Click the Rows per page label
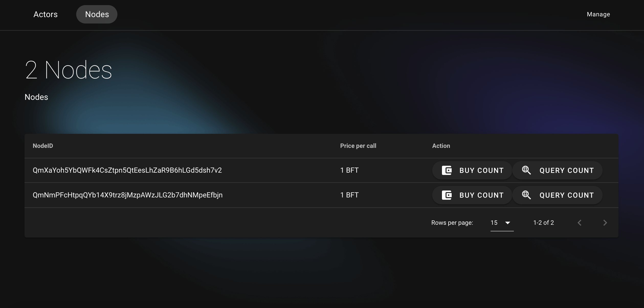Viewport: 644px width, 308px height. [452, 223]
